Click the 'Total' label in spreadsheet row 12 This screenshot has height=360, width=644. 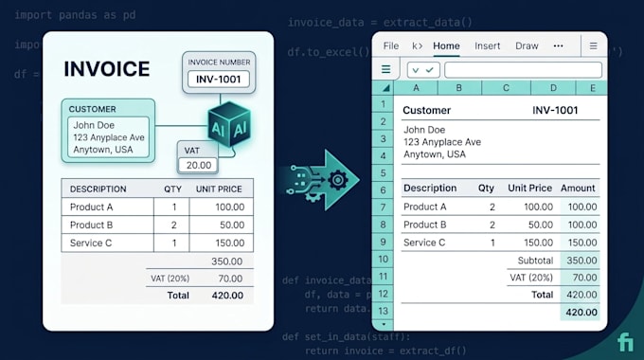(542, 295)
